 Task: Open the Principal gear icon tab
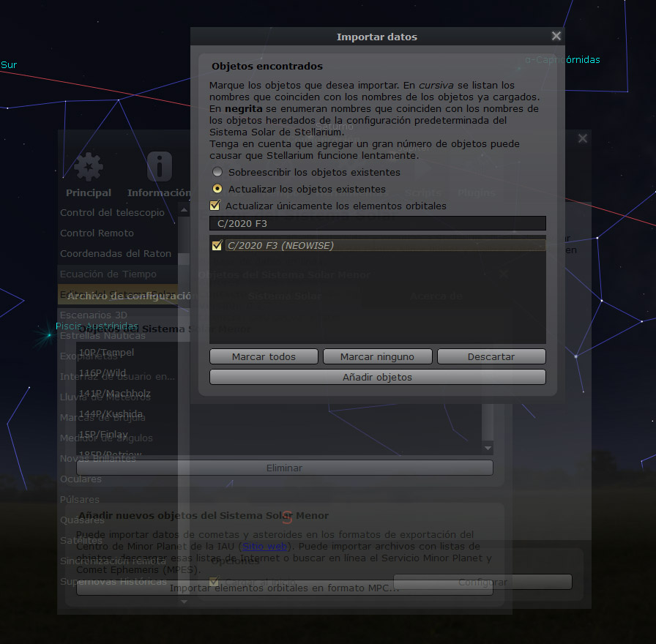(x=89, y=174)
